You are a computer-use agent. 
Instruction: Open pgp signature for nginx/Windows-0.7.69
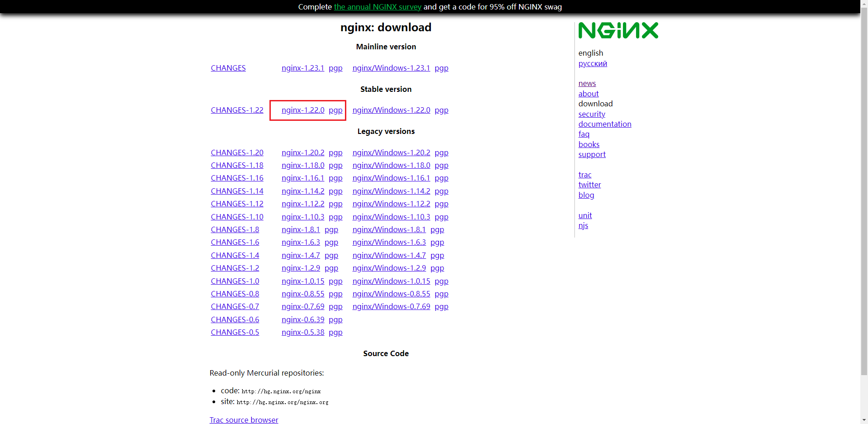click(x=441, y=307)
